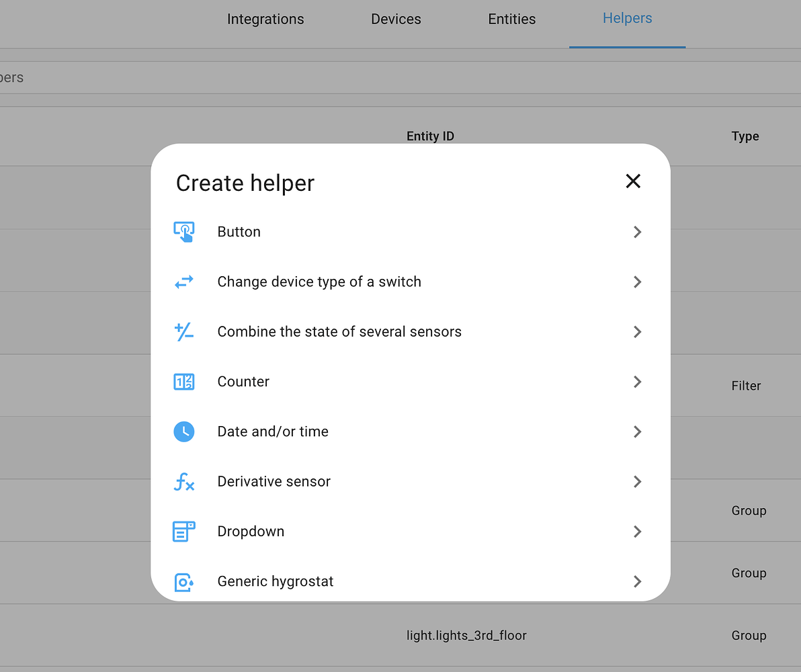Click the Helpers tab

627,18
